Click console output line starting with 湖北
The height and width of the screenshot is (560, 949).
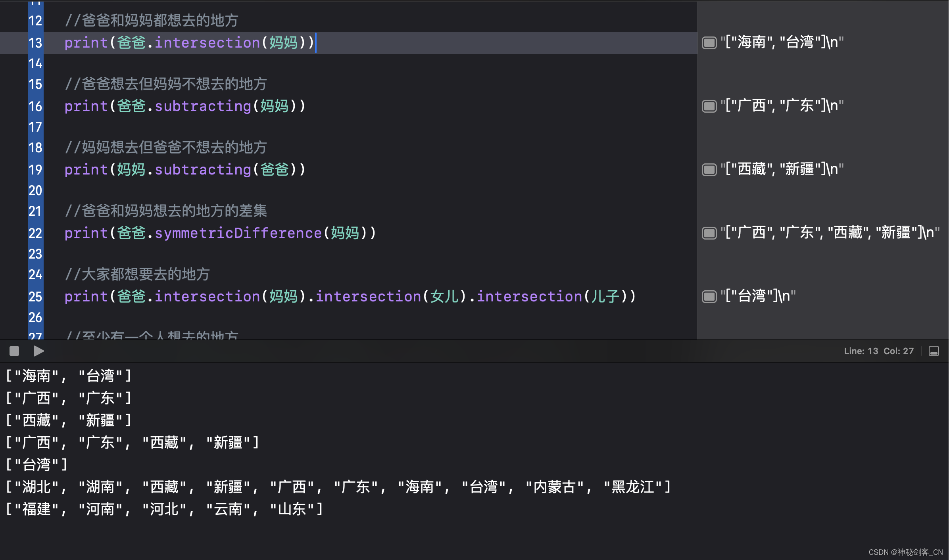(x=338, y=487)
